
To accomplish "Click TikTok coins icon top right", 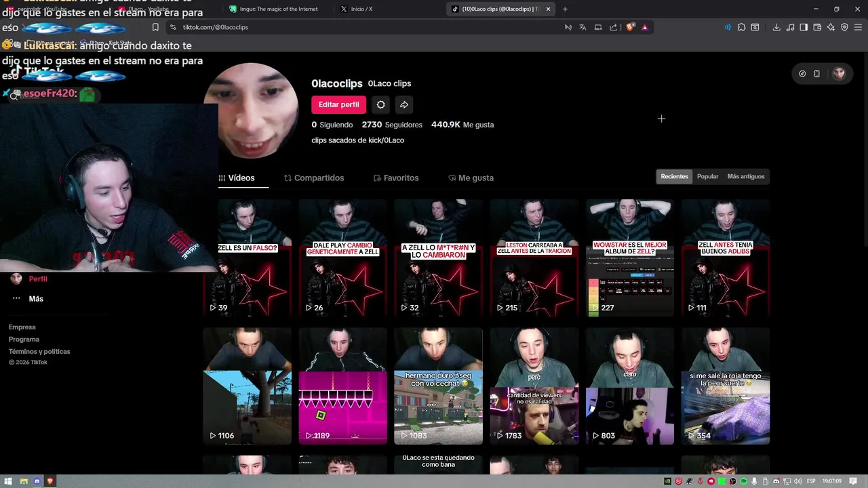I will click(x=802, y=74).
